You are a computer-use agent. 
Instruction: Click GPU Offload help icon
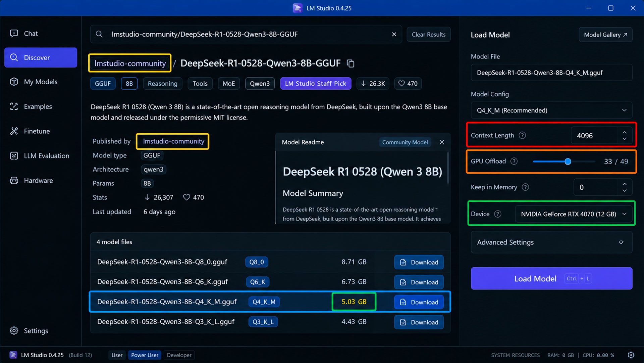point(514,161)
